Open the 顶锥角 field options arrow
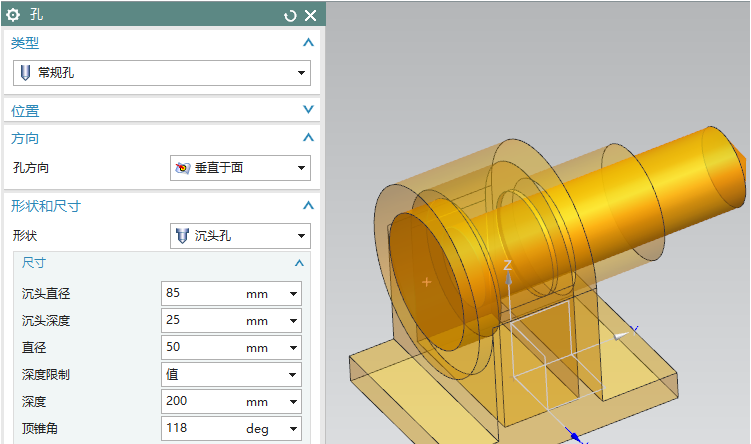The width and height of the screenshot is (751, 444). (294, 429)
